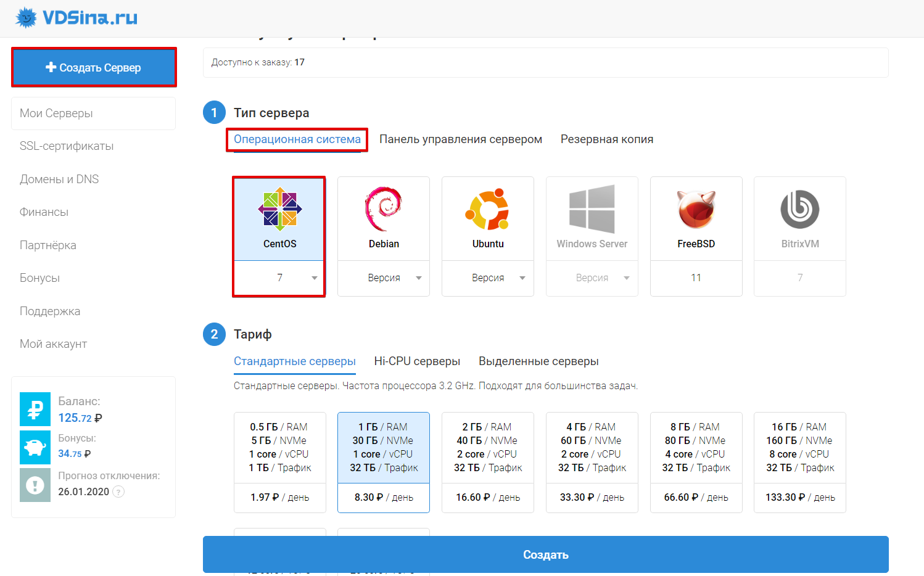924x576 pixels.
Task: Click the help question mark near 26.01.2020
Action: click(118, 492)
